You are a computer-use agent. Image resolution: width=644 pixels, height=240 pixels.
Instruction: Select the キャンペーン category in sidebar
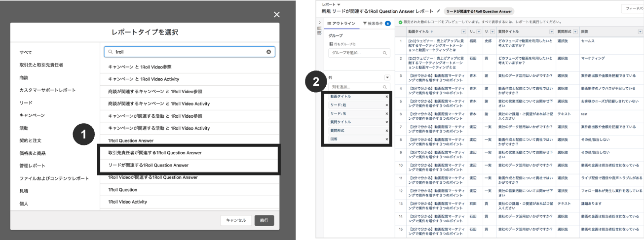(32, 115)
